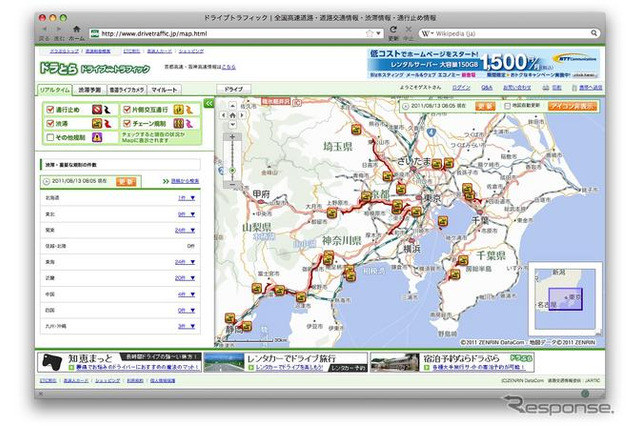Collapse the left panel with the green arrow
The height and width of the screenshot is (426, 640).
[x=209, y=103]
